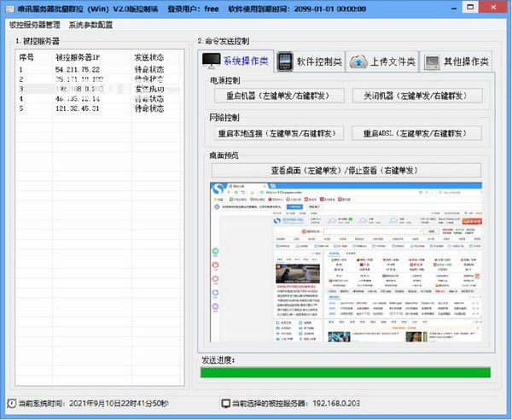
Task: Click the screen icon on 其他操作类 tab
Action: tap(432, 62)
